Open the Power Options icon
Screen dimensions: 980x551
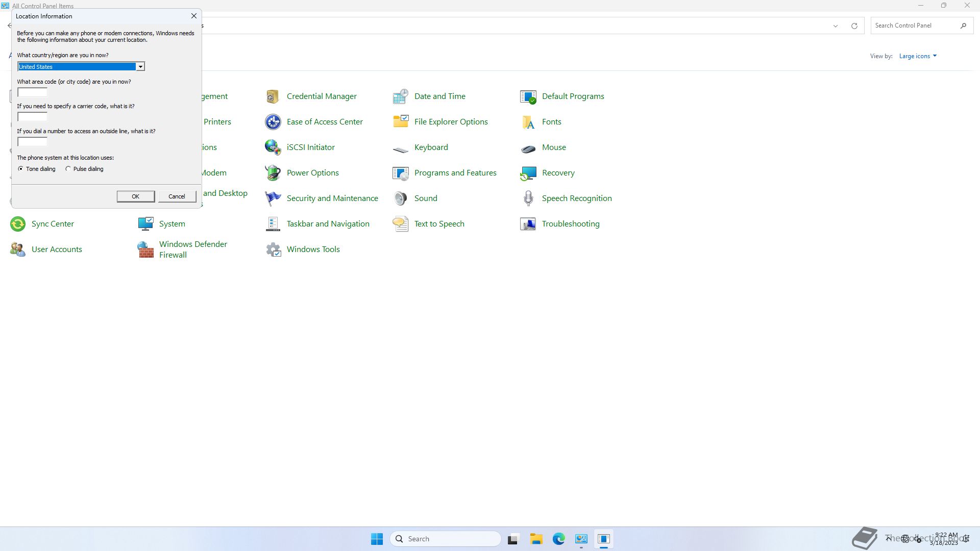(x=273, y=173)
